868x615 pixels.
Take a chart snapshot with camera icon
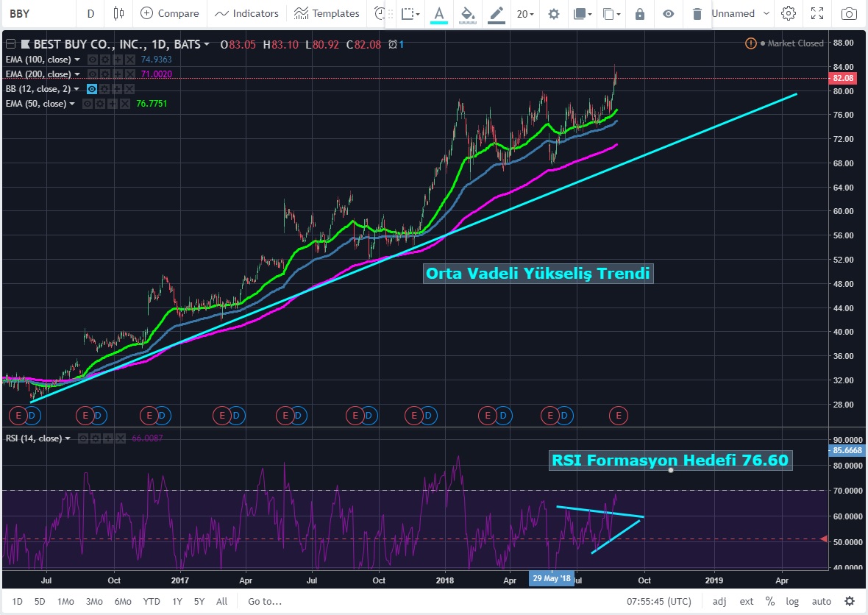pyautogui.click(x=849, y=13)
